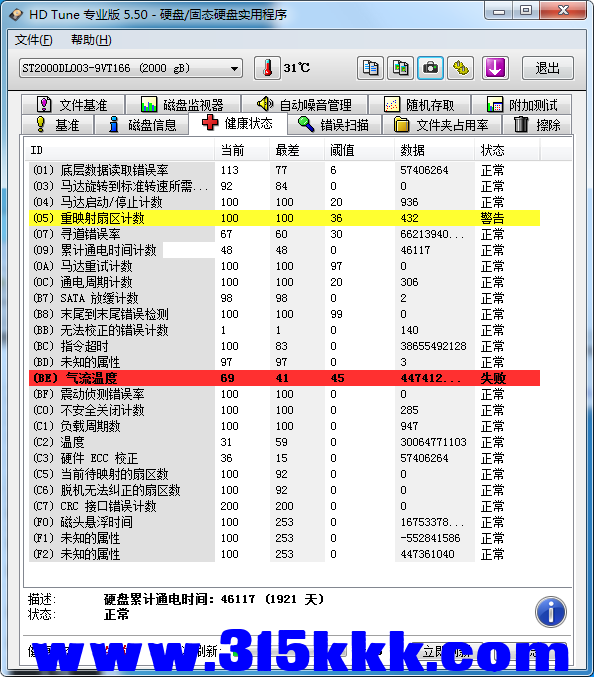Switch to the 文件夹占用率 tab
This screenshot has width=594, height=677.
click(x=441, y=125)
